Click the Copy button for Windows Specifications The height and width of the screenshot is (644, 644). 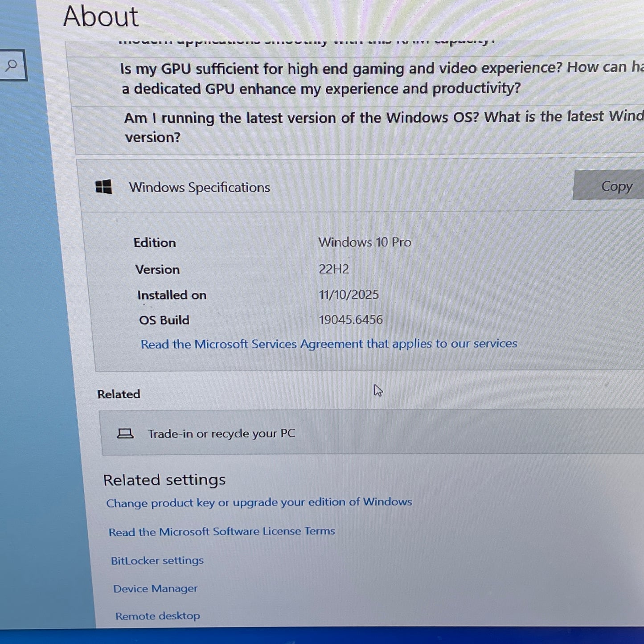point(616,186)
